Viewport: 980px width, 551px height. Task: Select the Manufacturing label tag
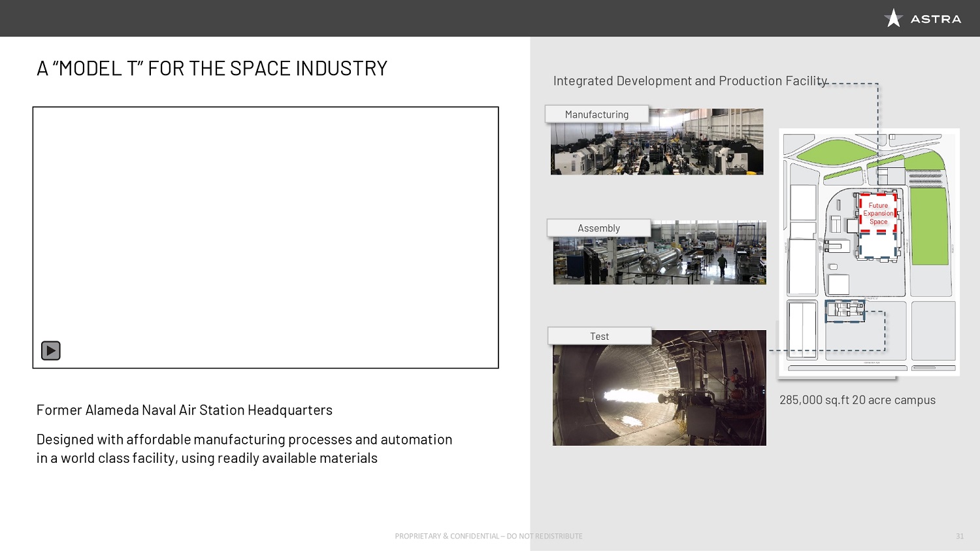click(x=596, y=114)
